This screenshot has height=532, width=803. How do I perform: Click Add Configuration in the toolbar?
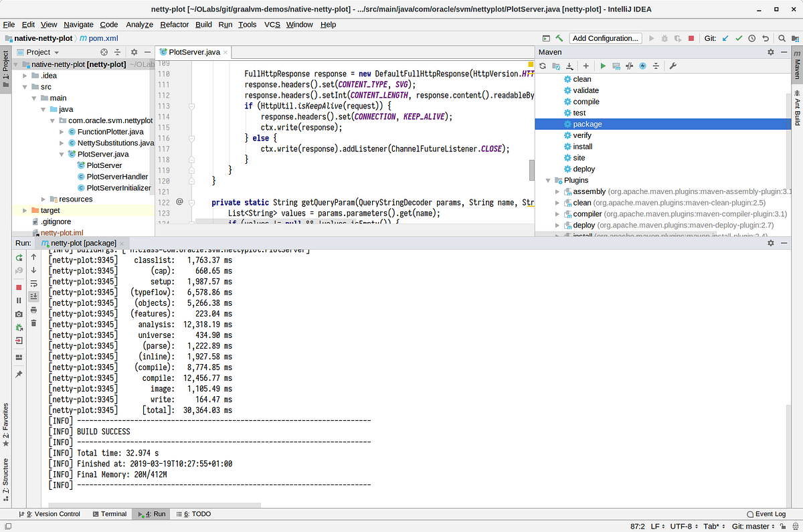(605, 38)
